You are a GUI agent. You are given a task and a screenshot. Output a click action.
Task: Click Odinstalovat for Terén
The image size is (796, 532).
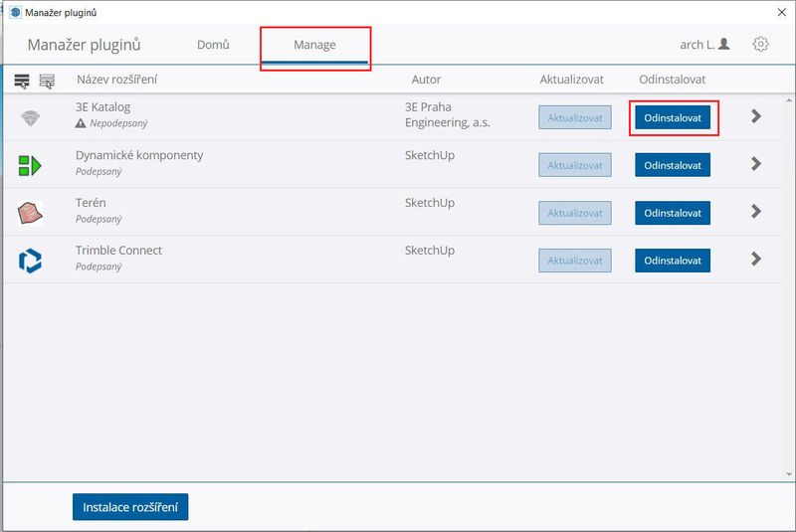click(673, 213)
